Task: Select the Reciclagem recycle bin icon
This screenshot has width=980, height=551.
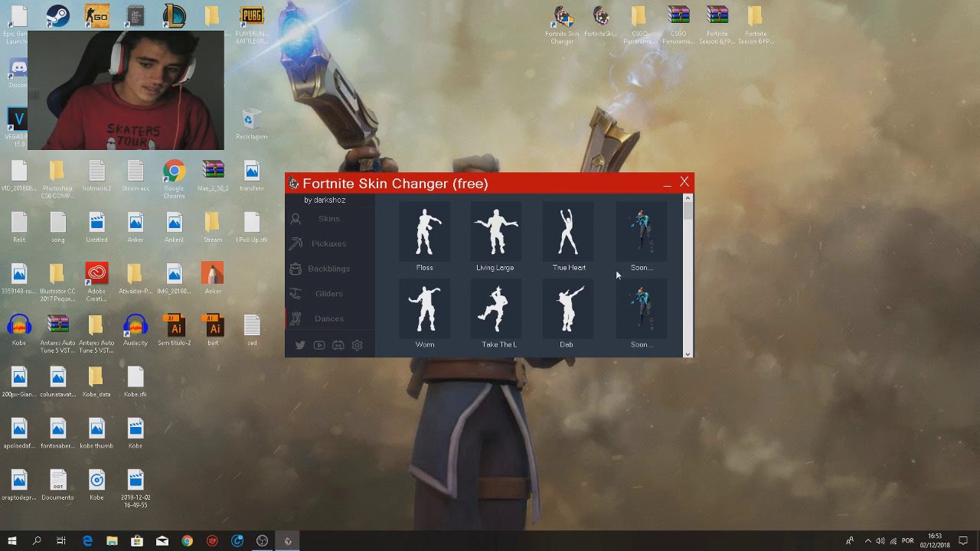Action: tap(251, 125)
